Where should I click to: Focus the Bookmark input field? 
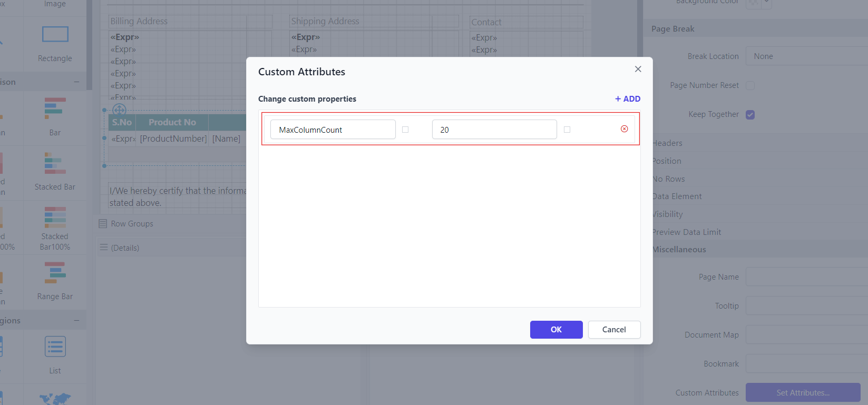[806, 364]
